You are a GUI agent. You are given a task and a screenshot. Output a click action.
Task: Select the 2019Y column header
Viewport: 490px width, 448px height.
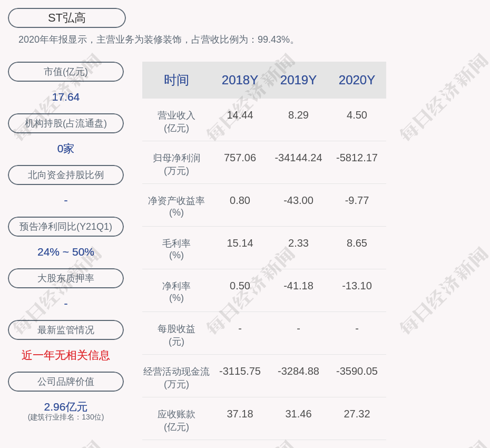point(298,80)
